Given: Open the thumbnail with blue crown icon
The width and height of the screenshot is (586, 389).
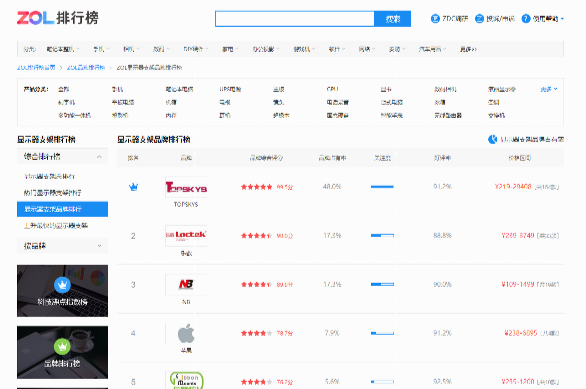Looking at the screenshot, I should (62, 291).
